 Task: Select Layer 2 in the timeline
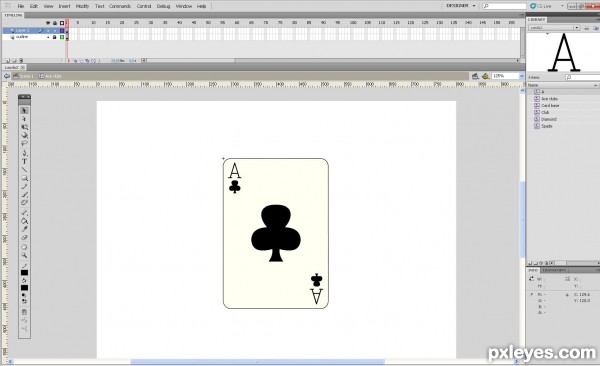pyautogui.click(x=22, y=30)
